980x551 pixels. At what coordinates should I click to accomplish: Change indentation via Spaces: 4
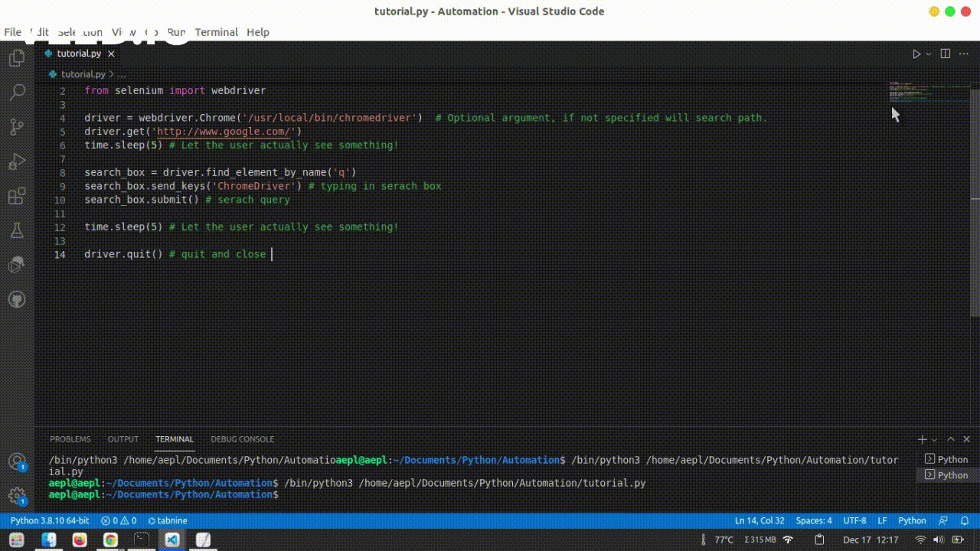coord(814,520)
